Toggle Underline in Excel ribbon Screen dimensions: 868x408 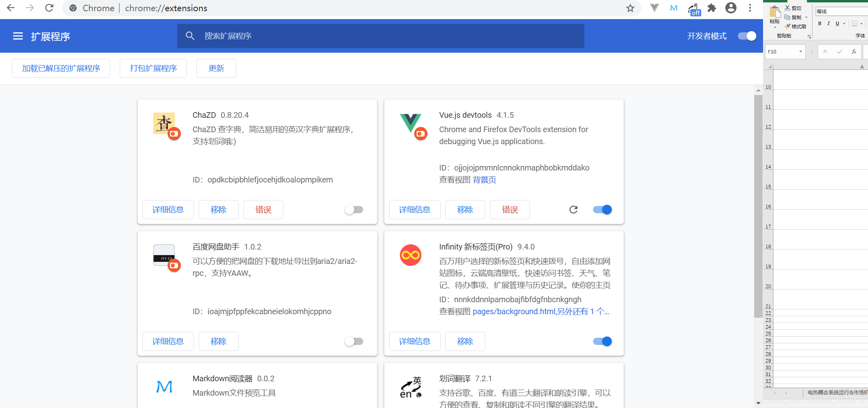click(x=837, y=24)
